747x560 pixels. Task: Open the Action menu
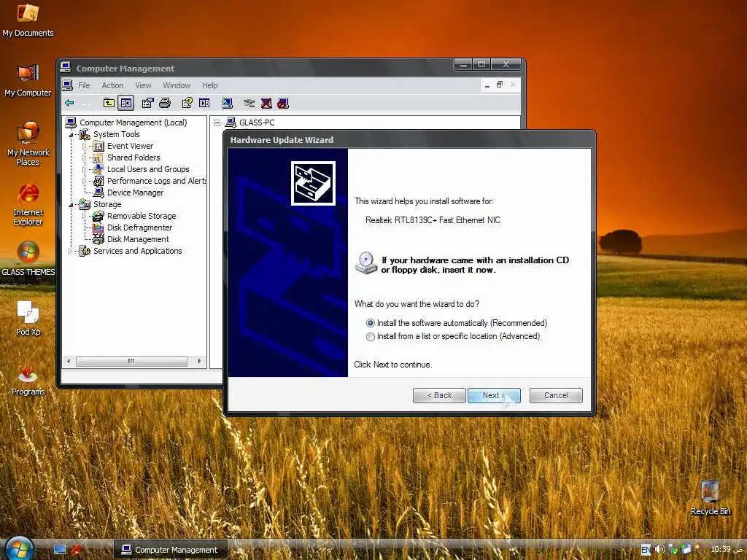tap(112, 85)
